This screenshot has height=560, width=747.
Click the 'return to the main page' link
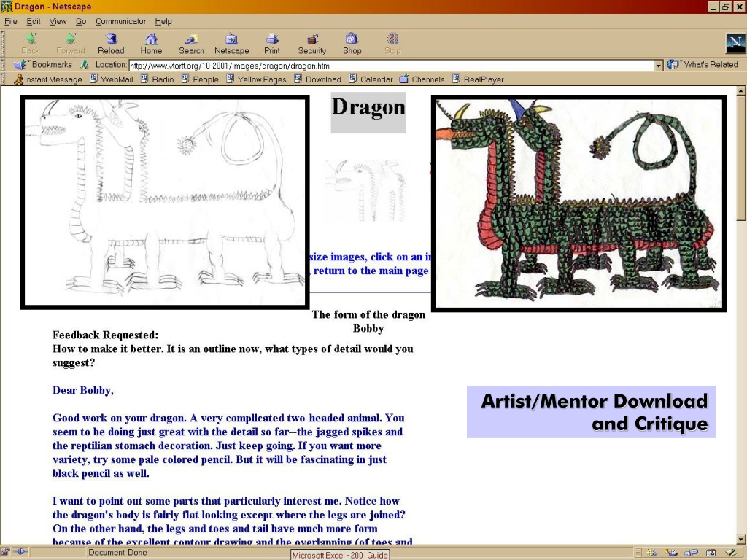[x=371, y=271]
